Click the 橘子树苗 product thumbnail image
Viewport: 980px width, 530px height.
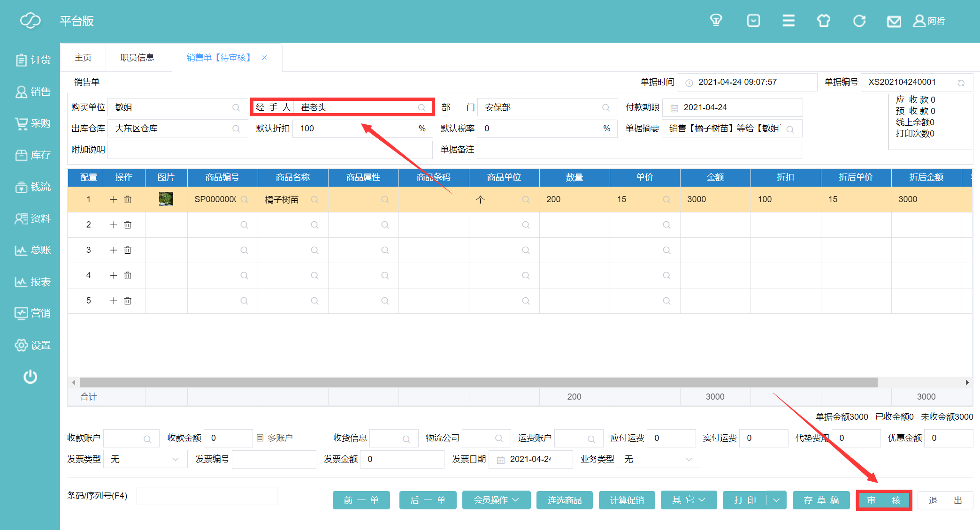[x=166, y=199]
